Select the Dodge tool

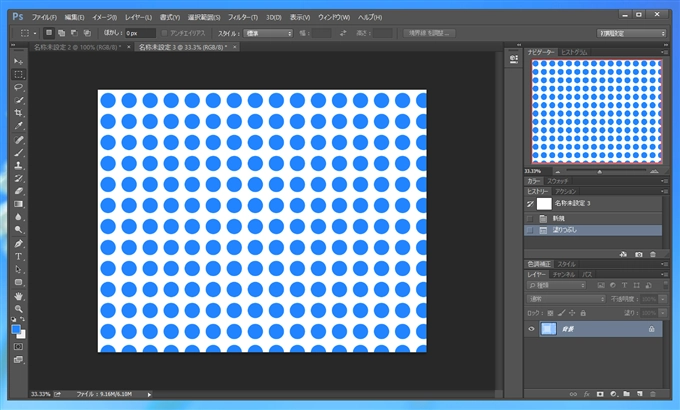18,230
